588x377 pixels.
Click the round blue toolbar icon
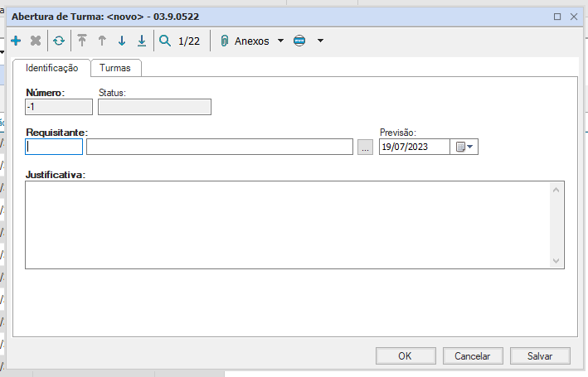(299, 41)
